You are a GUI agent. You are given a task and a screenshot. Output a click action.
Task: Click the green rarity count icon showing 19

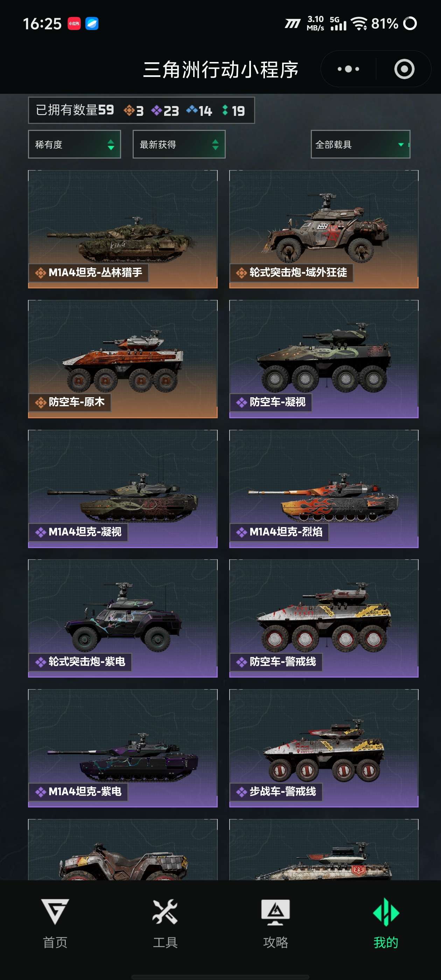pyautogui.click(x=225, y=110)
